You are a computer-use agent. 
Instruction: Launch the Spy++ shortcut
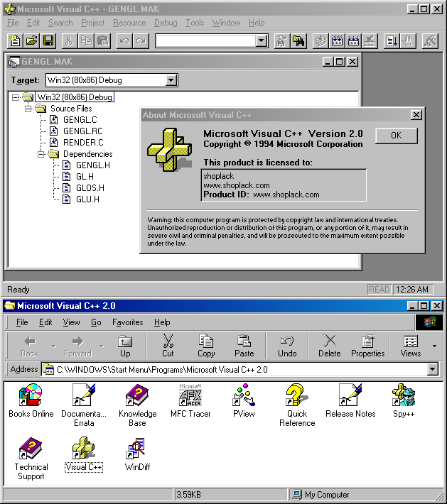[x=404, y=400]
